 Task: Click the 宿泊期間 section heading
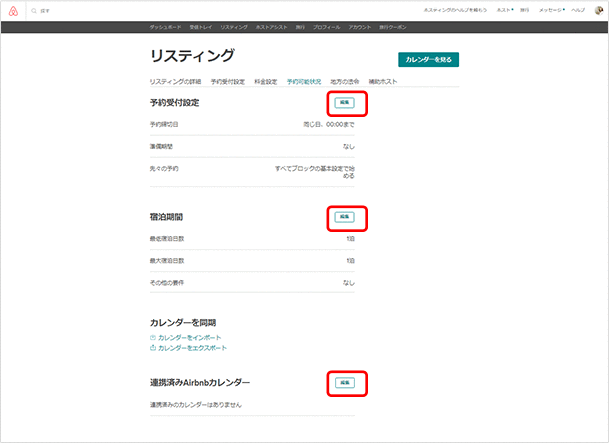167,217
